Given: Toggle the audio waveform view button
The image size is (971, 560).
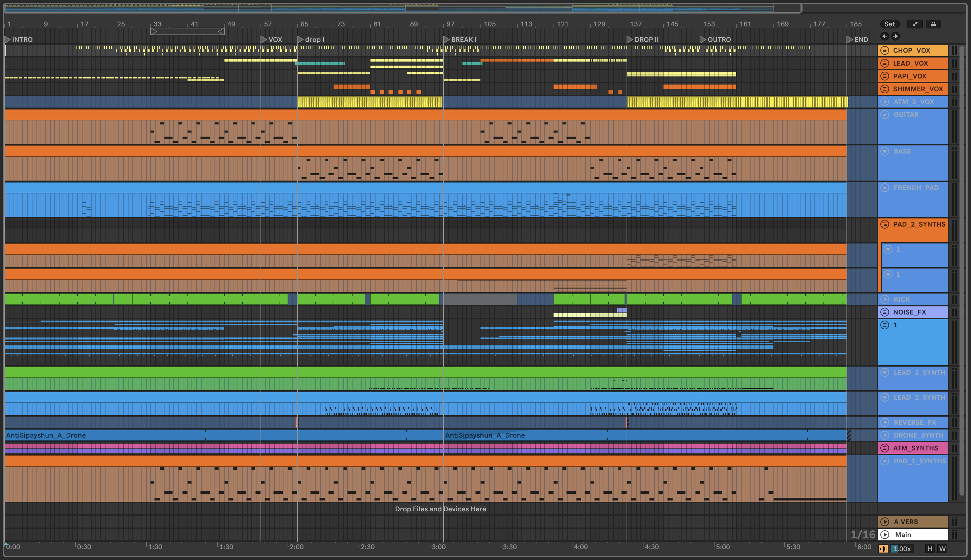Looking at the screenshot, I should point(883,549).
